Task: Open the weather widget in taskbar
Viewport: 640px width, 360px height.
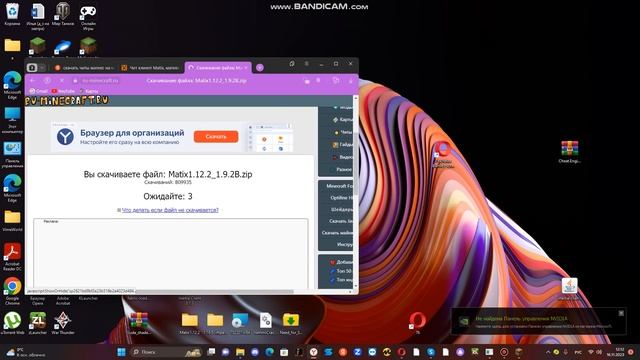Action: point(24,352)
